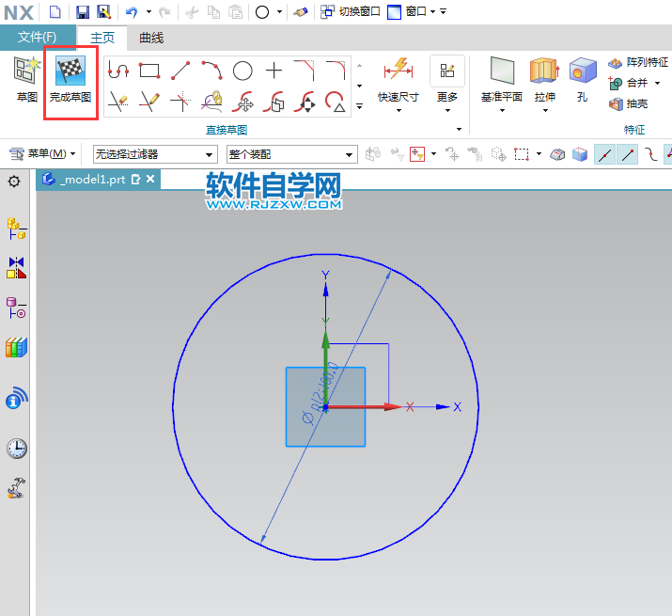Open the Reuse Library books icon
This screenshot has width=672, height=616.
click(x=16, y=347)
